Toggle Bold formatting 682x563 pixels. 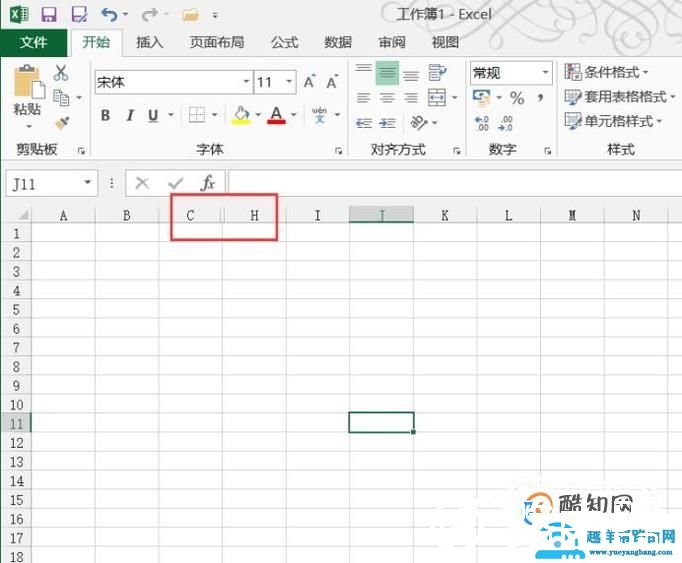coord(106,115)
